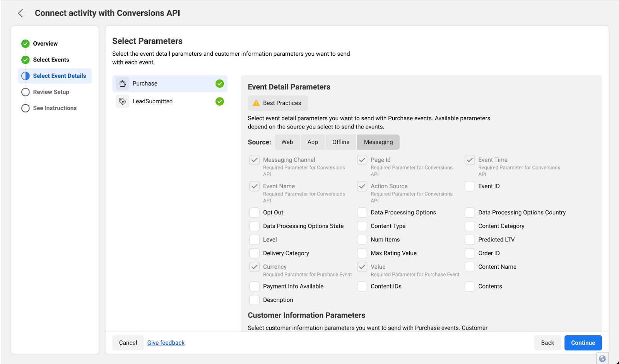Check the Delivery Category parameter
This screenshot has width=619, height=364.
tap(255, 253)
